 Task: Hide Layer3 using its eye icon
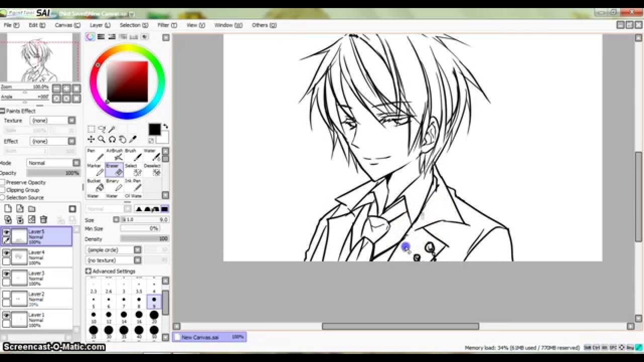coord(7,274)
